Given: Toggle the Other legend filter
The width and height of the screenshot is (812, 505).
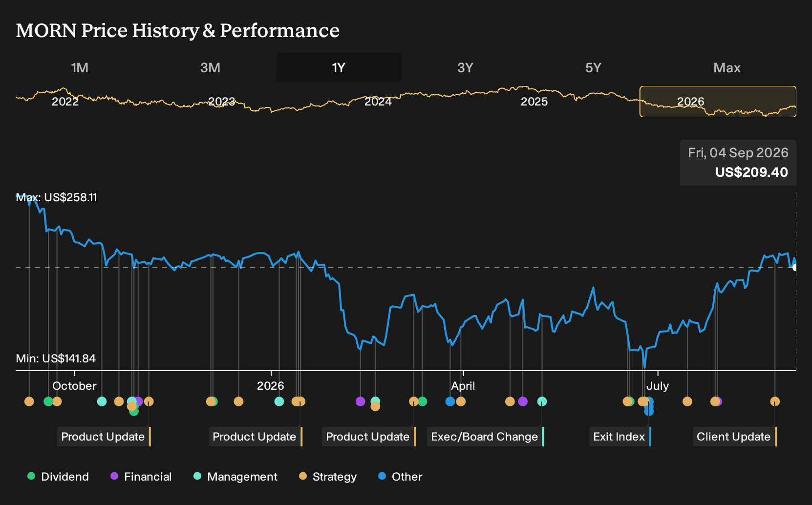Looking at the screenshot, I should pos(400,477).
